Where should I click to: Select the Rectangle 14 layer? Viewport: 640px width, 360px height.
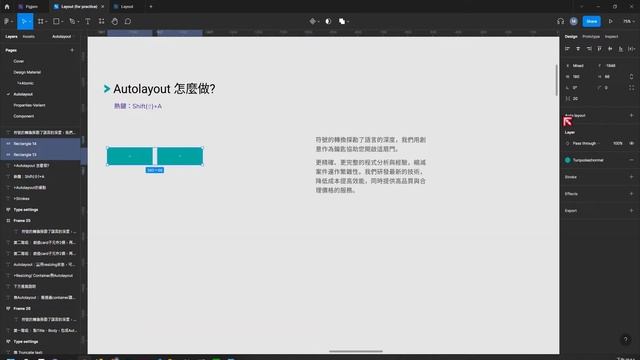(40, 144)
